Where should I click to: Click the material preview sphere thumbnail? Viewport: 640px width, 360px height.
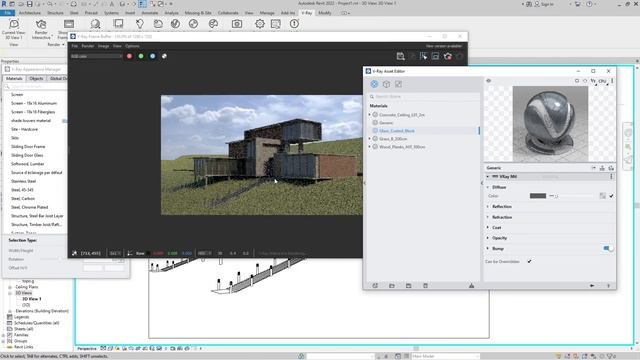[x=550, y=124]
